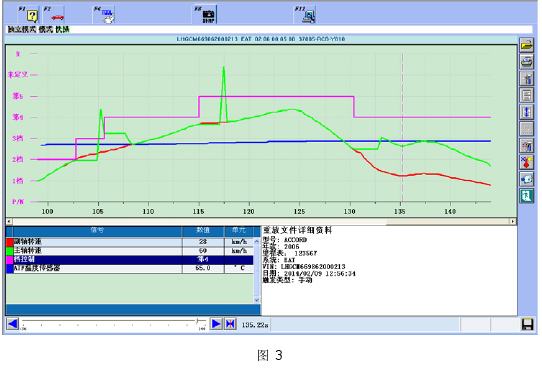Print the graph using the printer icon
Image resolution: width=542 pixels, height=368 pixels.
click(526, 62)
